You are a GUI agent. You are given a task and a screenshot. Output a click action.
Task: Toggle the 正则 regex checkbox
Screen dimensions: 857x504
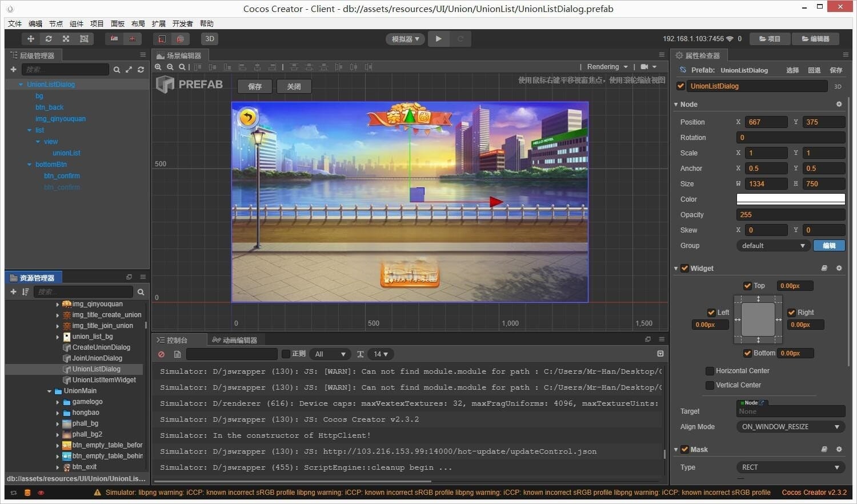click(x=286, y=354)
